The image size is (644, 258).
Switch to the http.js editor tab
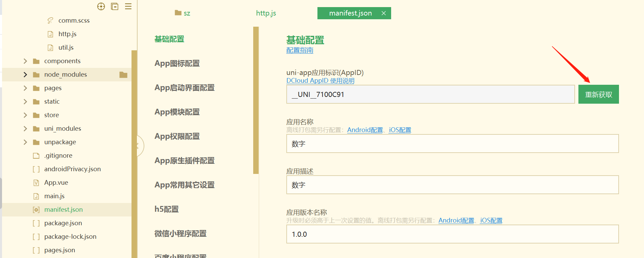pyautogui.click(x=266, y=13)
